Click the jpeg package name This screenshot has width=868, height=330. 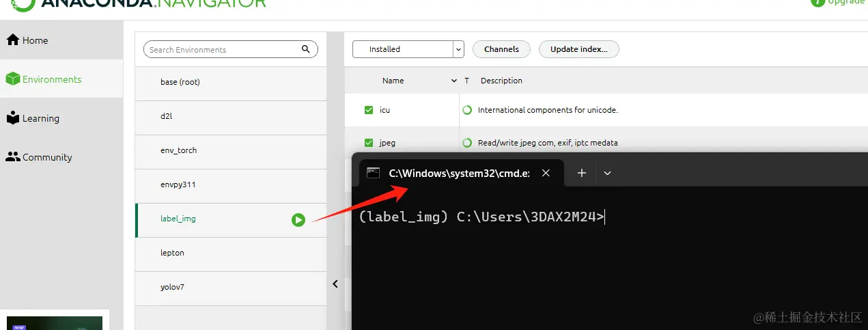click(x=387, y=143)
